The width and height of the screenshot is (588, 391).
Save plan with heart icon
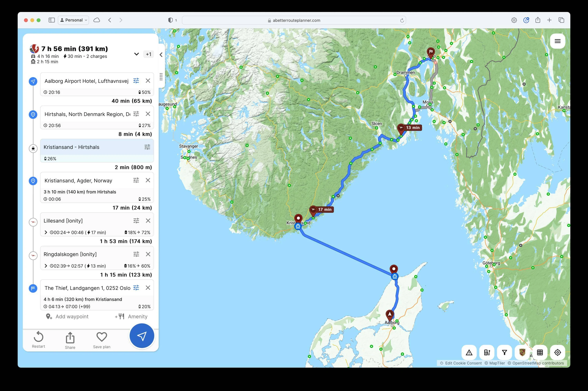102,340
